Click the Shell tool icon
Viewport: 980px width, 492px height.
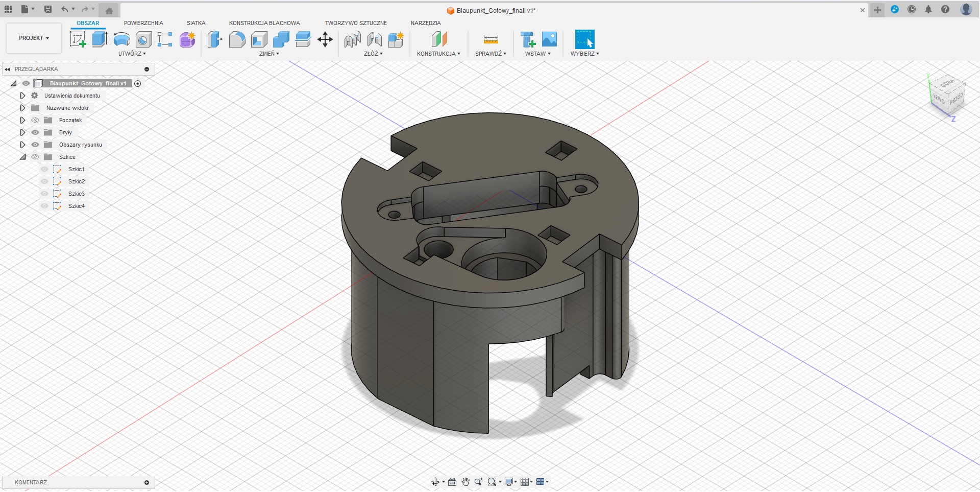(259, 39)
